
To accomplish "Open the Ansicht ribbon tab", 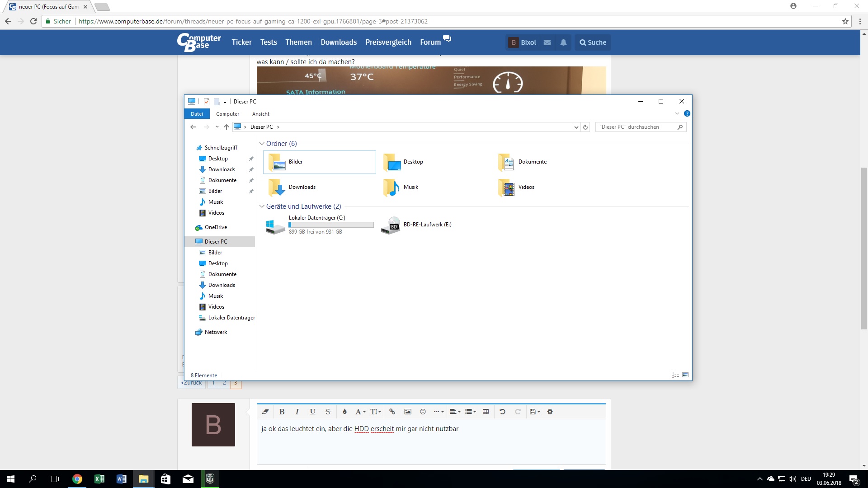I will 261,114.
